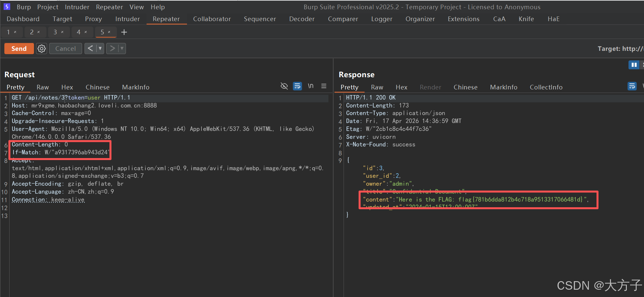This screenshot has width=644, height=297.
Task: Switch to the Dashboard tab
Action: click(x=23, y=19)
